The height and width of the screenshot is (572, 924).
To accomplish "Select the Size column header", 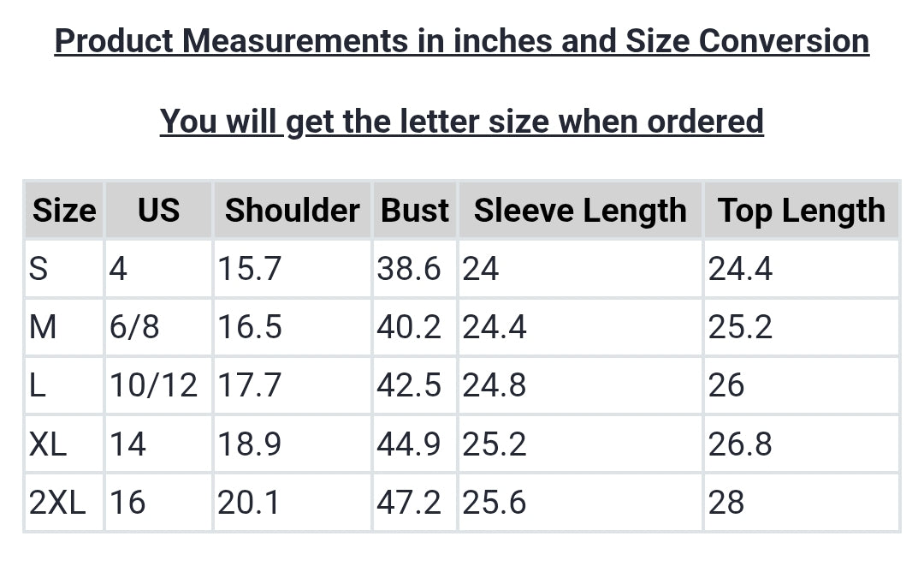I will click(x=64, y=211).
